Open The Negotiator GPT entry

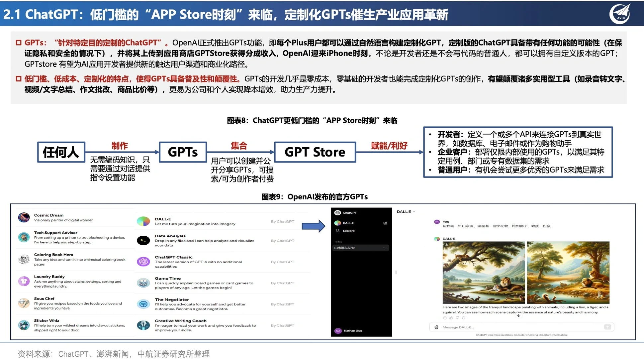[223, 304]
